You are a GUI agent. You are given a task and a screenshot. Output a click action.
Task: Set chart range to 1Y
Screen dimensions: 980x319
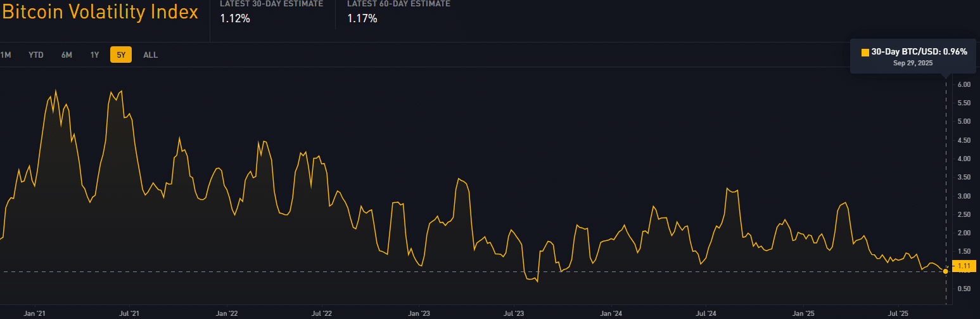(x=94, y=55)
